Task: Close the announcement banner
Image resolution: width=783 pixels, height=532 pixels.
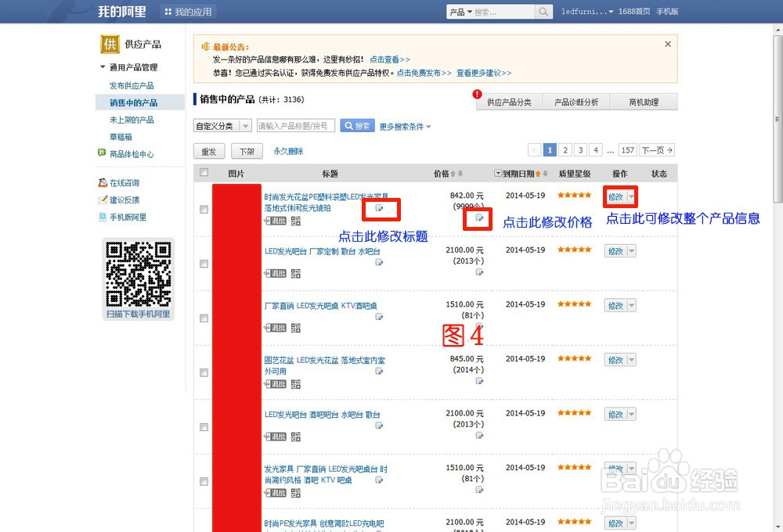Action: click(x=668, y=44)
